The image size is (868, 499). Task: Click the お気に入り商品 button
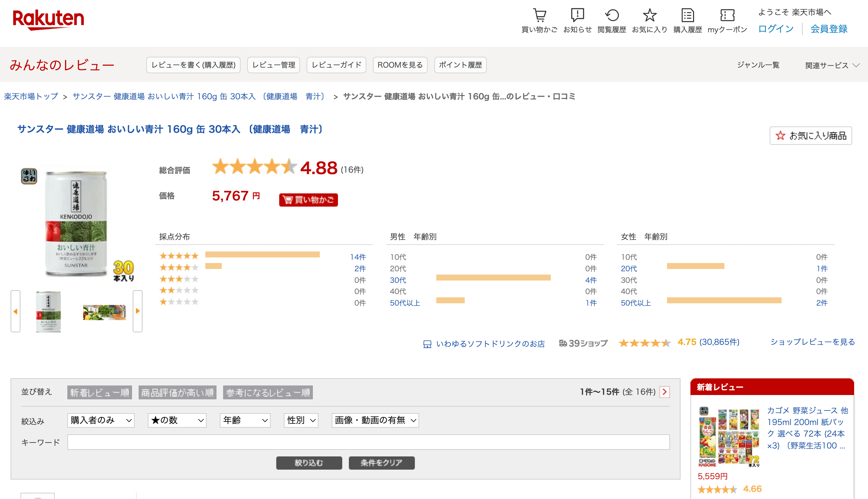811,136
